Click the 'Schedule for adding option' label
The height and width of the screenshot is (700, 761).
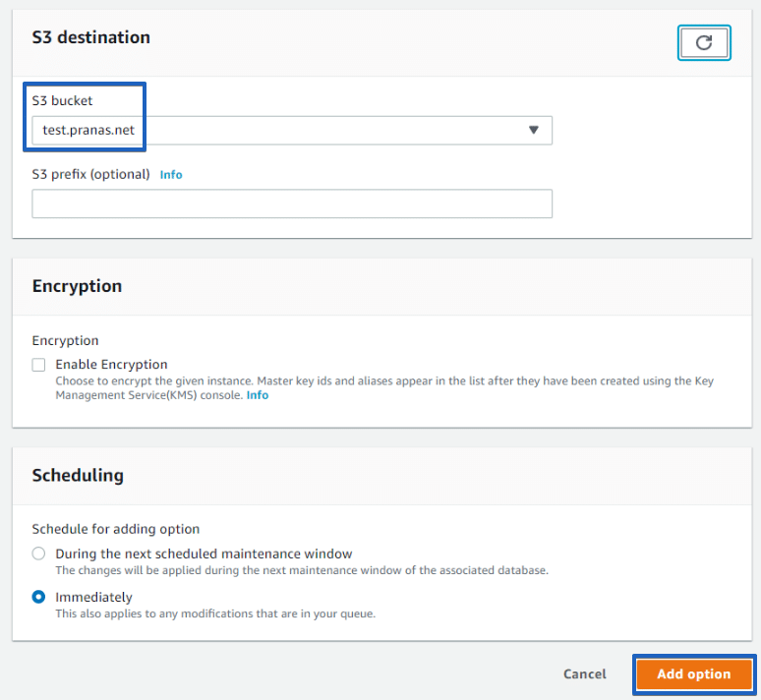pos(116,528)
